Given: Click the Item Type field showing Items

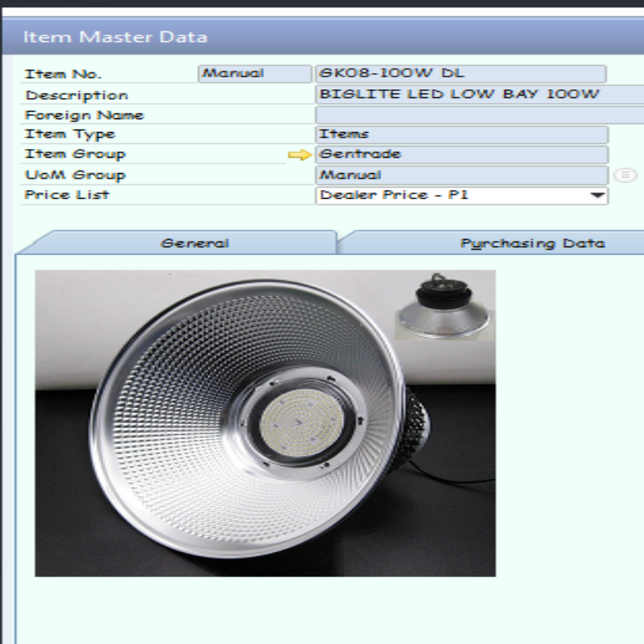Looking at the screenshot, I should coord(461,134).
